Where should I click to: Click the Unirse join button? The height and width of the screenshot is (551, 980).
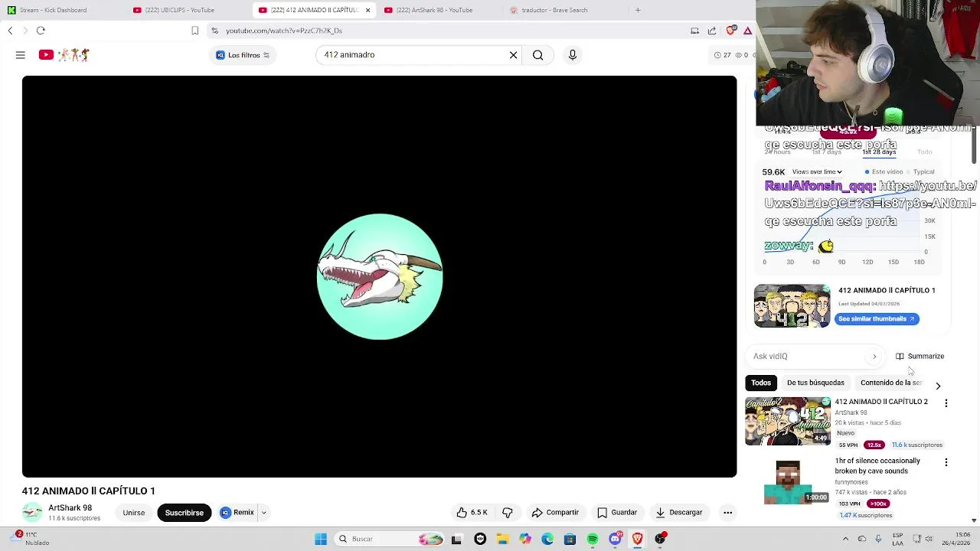coord(134,513)
